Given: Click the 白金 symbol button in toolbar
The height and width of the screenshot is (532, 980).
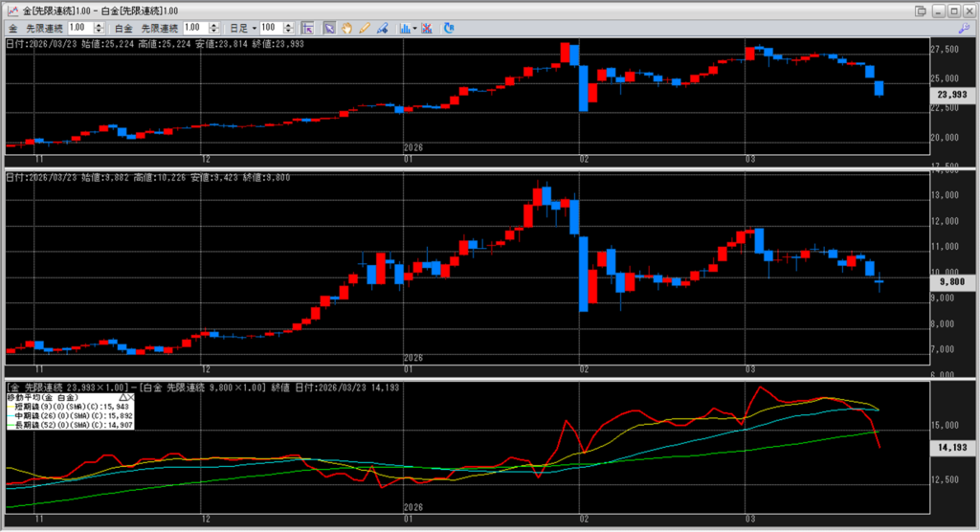Looking at the screenshot, I should point(124,29).
